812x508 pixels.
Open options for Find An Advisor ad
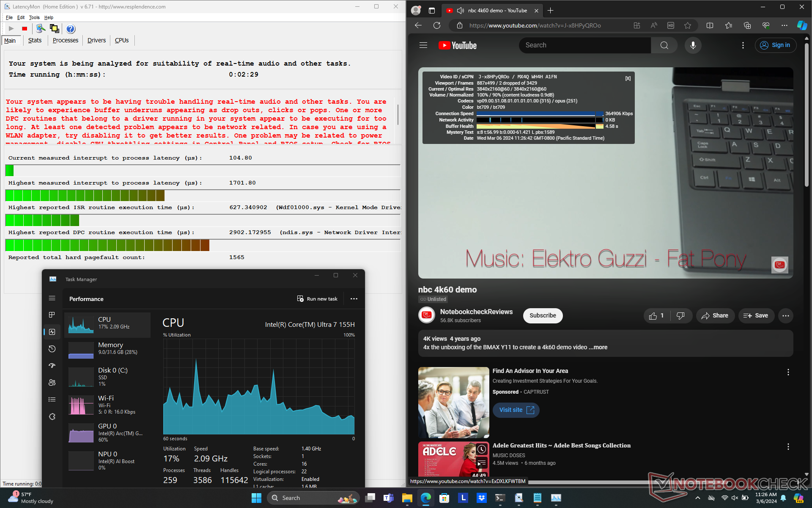pyautogui.click(x=788, y=372)
